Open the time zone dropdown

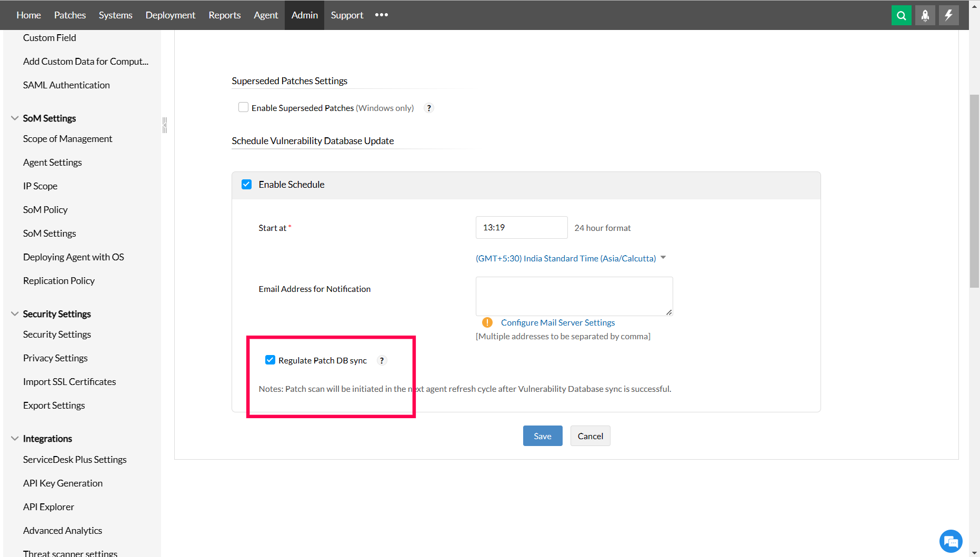[x=571, y=258]
